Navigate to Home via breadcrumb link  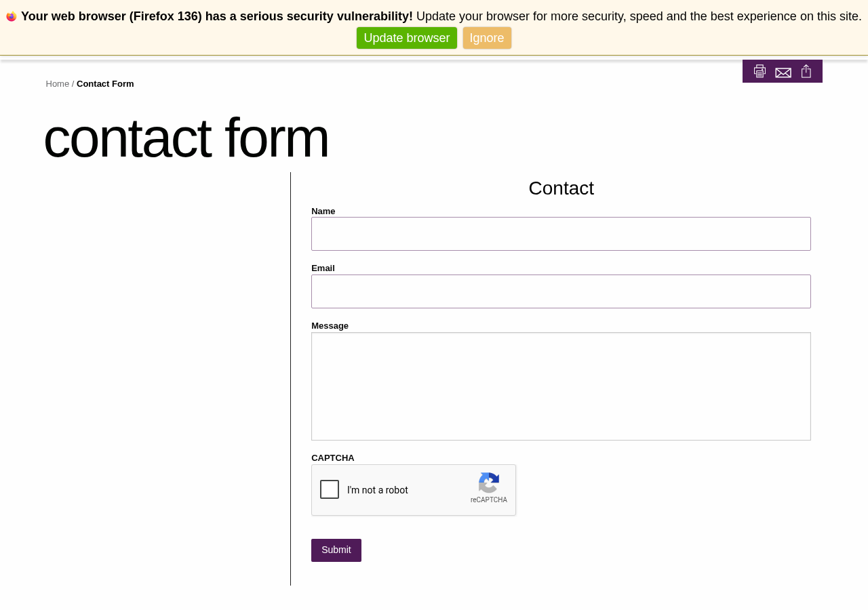(58, 83)
